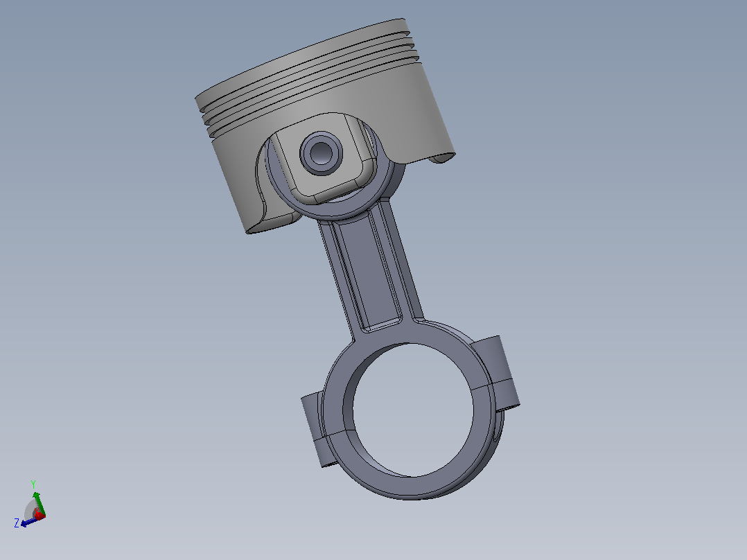Select the wrist pin hole in the piston

point(321,152)
